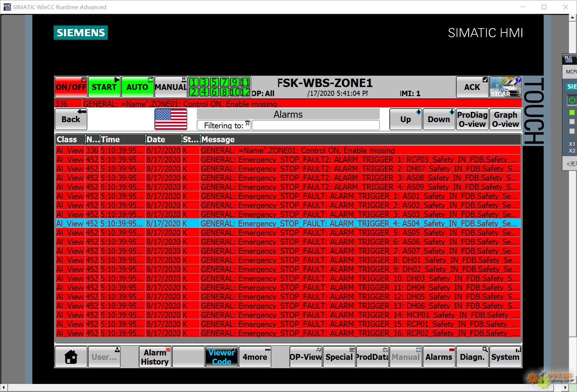
Task: Select highlighted ALARM_TRIGGER_4 AS04 alarm row
Action: coord(288,223)
